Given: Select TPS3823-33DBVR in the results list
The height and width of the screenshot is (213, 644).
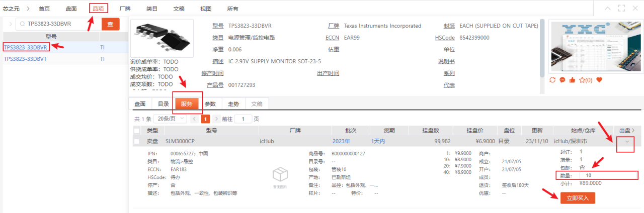Looking at the screenshot, I should [x=26, y=47].
